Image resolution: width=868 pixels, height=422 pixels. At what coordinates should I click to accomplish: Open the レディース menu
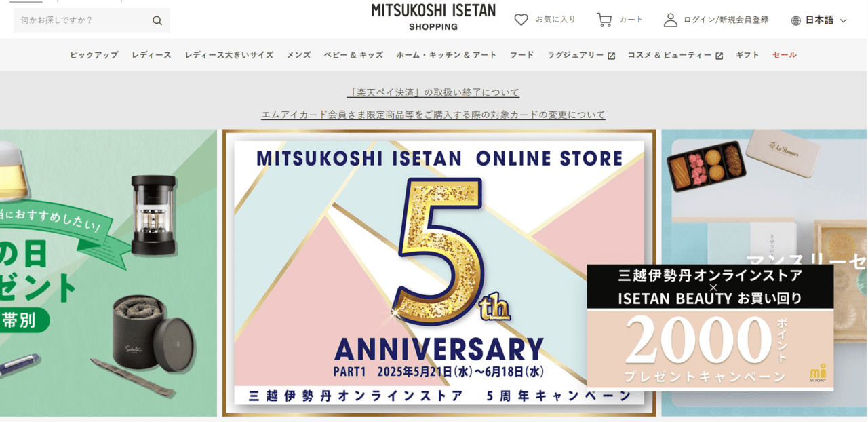click(x=151, y=55)
